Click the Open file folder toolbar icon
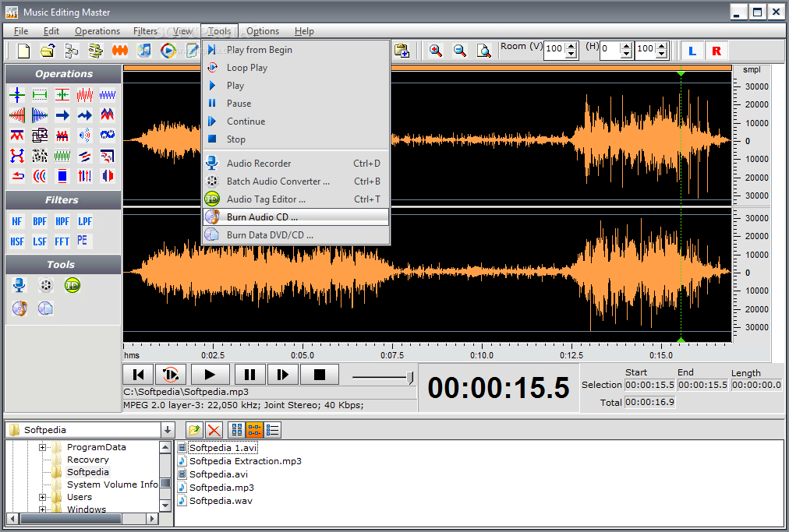Viewport: 789px width, 532px height. 48,51
